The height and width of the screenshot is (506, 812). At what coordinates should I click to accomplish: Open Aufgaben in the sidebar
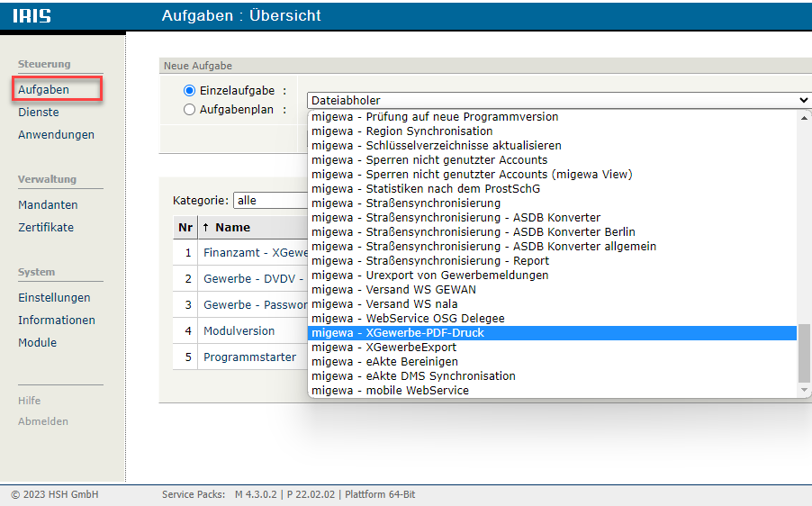click(x=43, y=90)
